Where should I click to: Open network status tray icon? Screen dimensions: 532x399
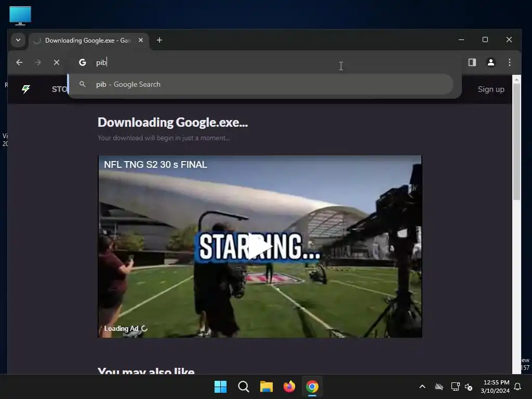455,387
